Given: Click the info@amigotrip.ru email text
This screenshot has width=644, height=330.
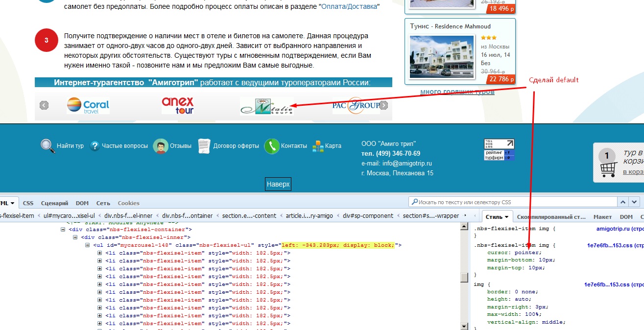Looking at the screenshot, I should [407, 164].
